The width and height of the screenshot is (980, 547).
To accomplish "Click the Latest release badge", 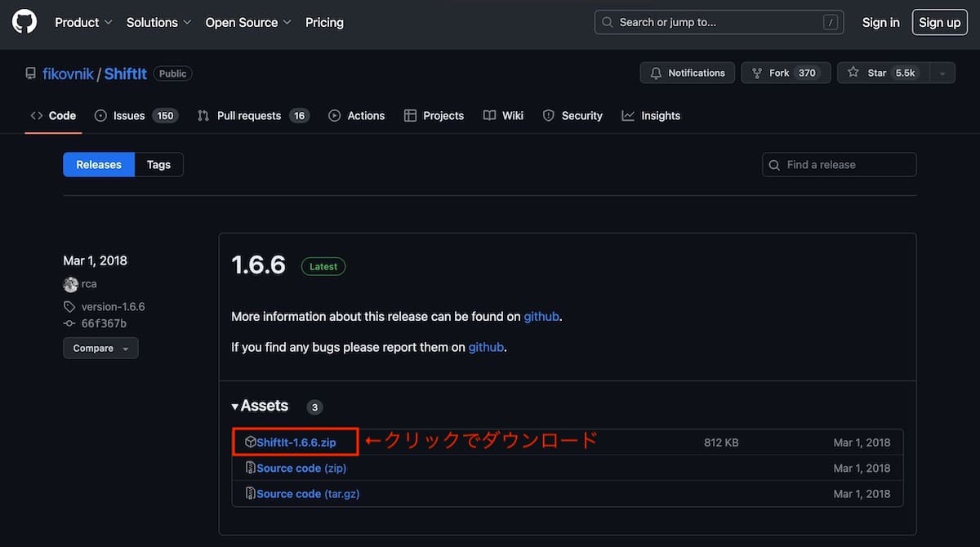I will (323, 266).
